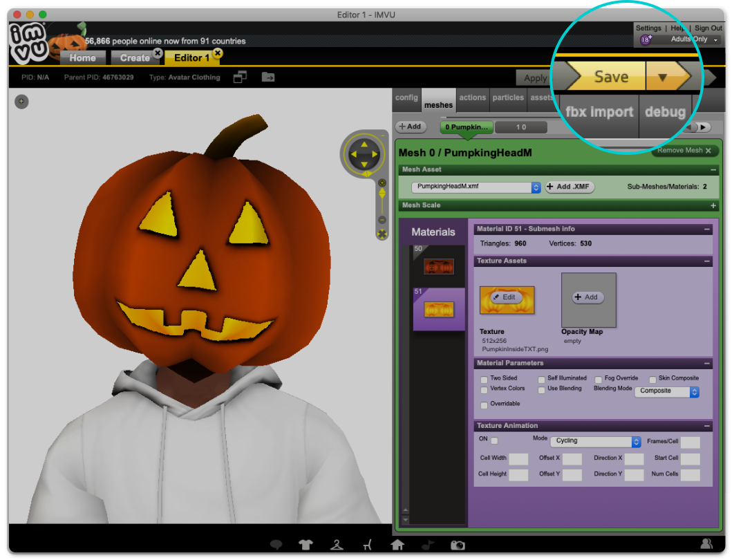Pan the camera down with the down arrow
The height and width of the screenshot is (560, 734).
tap(364, 165)
